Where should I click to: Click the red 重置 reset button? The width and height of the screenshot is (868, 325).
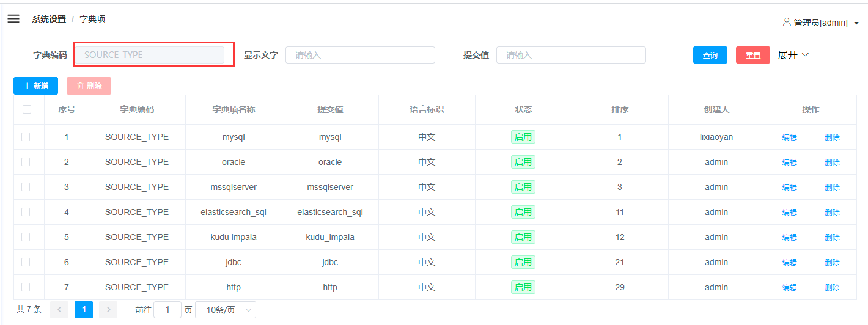point(753,55)
